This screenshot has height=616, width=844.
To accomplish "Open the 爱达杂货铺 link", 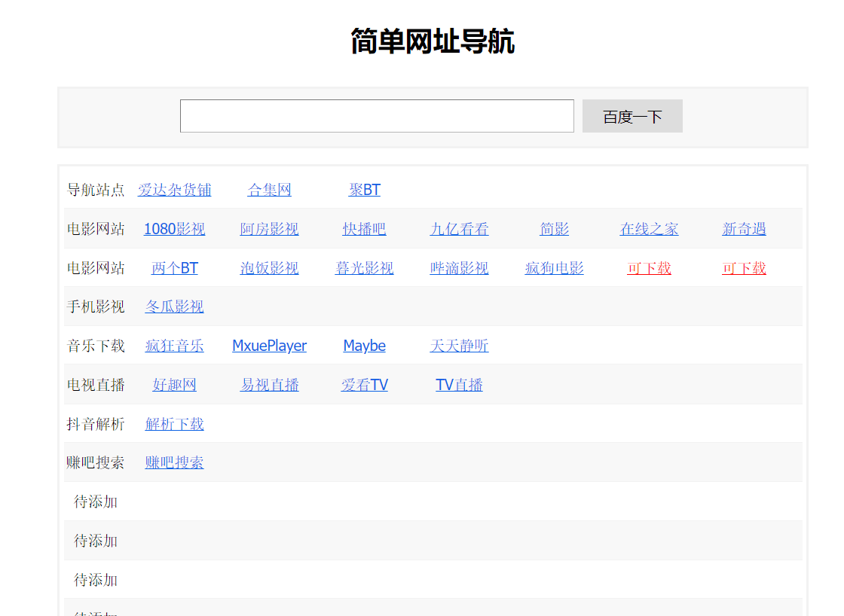I will pyautogui.click(x=174, y=190).
